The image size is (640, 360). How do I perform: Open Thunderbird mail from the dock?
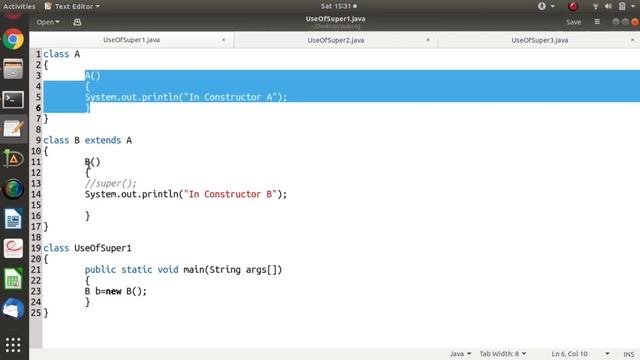[13, 309]
